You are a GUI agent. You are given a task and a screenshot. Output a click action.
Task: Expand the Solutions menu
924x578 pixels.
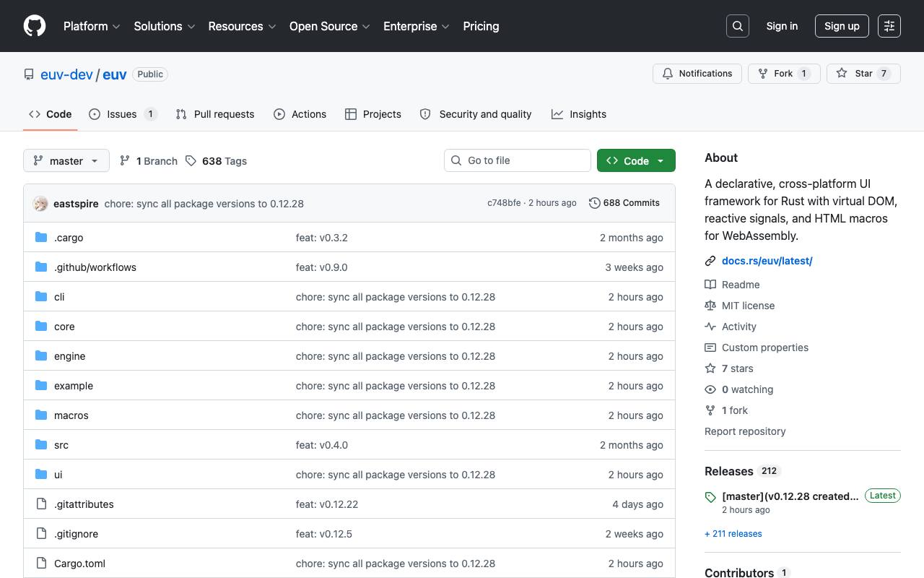165,26
